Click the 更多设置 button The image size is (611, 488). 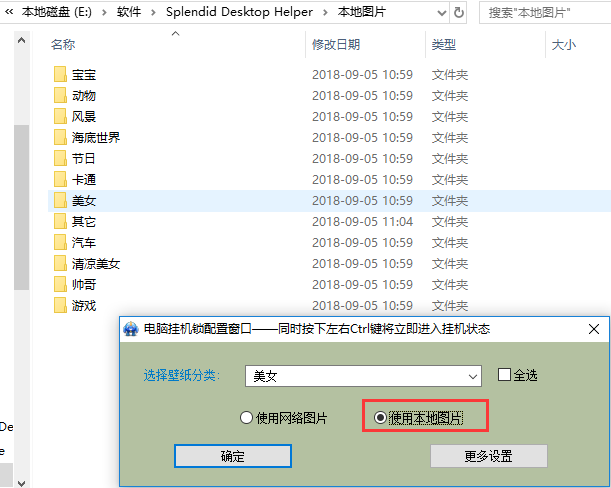pyautogui.click(x=489, y=456)
